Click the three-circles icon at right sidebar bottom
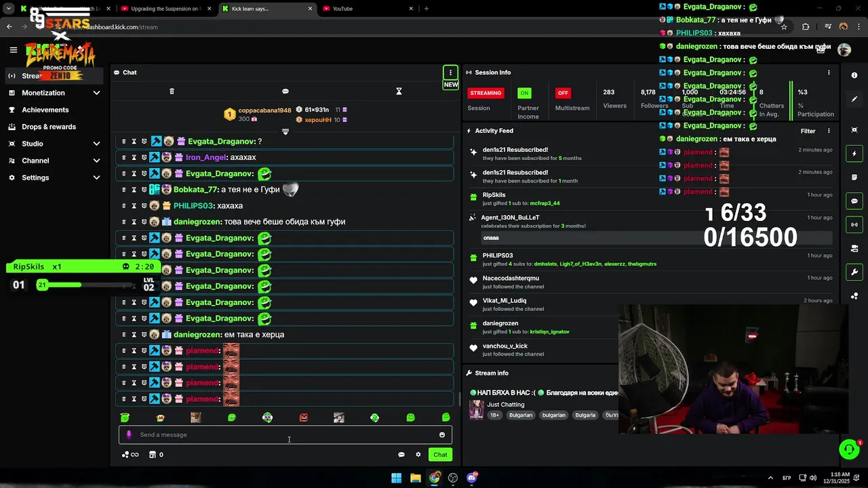Image resolution: width=868 pixels, height=488 pixels. (x=854, y=296)
